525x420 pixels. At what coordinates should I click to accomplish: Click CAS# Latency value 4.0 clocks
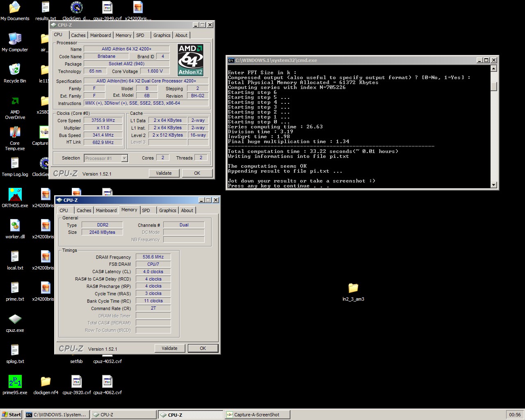click(153, 272)
